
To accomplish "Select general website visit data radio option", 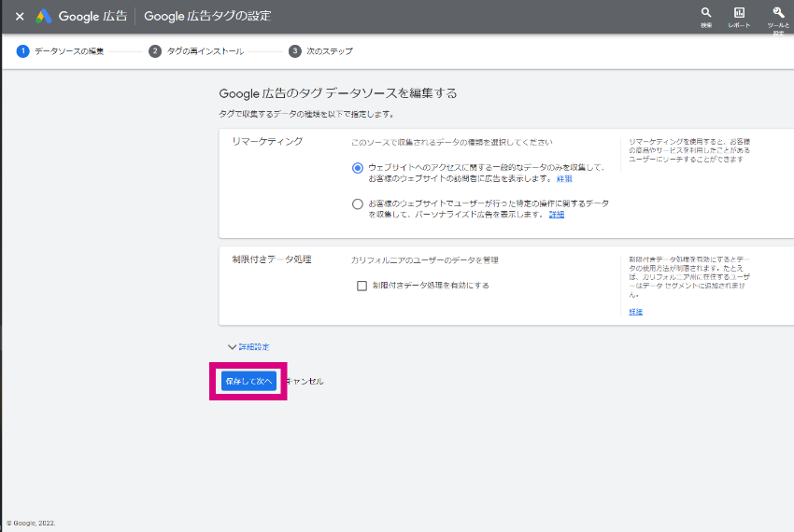I will [x=358, y=168].
